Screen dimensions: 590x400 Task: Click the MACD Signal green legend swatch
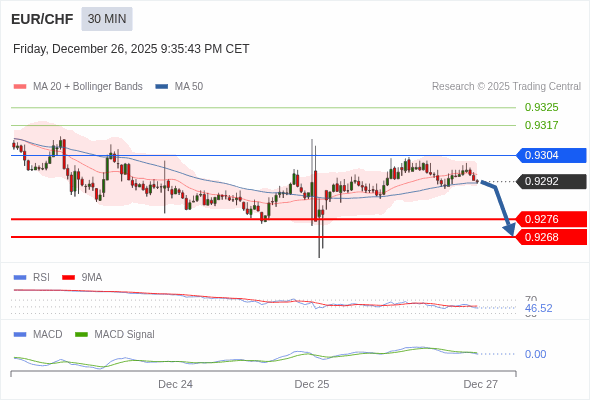pos(81,335)
